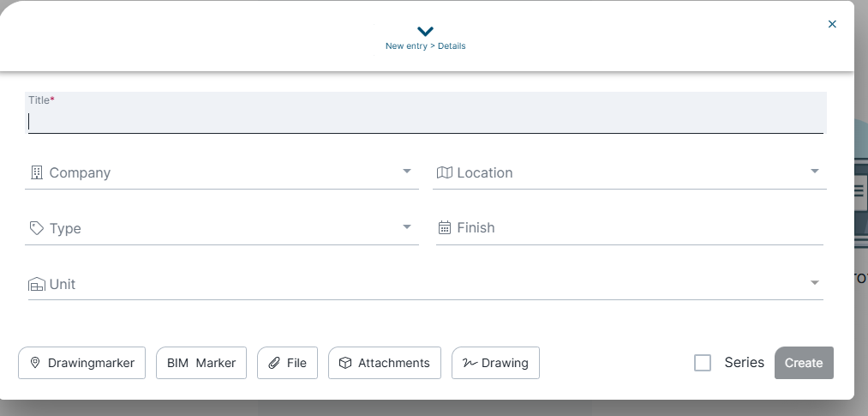Screen dimensions: 868x416
Task: Expand the Type dropdown arrow
Action: tap(407, 226)
